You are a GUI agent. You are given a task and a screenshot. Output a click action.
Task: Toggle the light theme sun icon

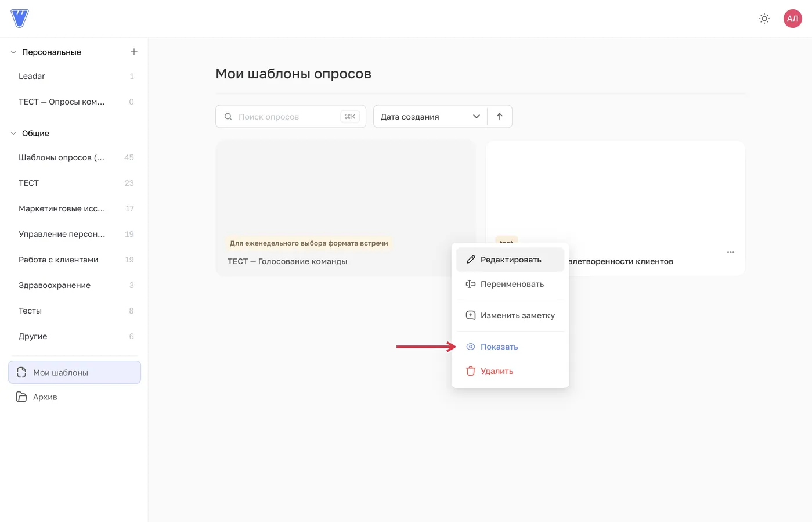[764, 19]
